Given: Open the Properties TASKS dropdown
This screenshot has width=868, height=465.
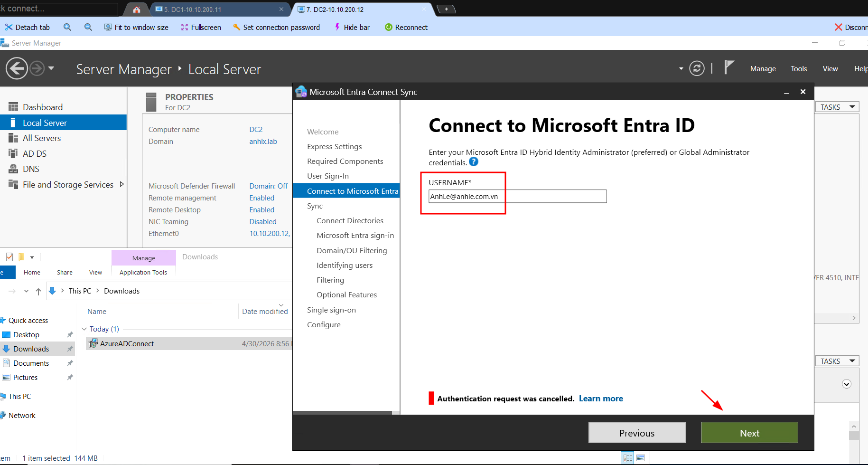Looking at the screenshot, I should point(837,107).
